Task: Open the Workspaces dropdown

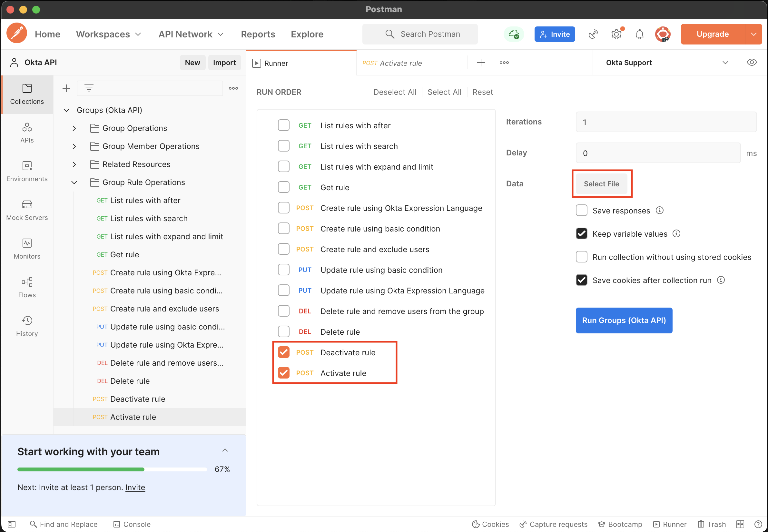Action: pyautogui.click(x=109, y=34)
